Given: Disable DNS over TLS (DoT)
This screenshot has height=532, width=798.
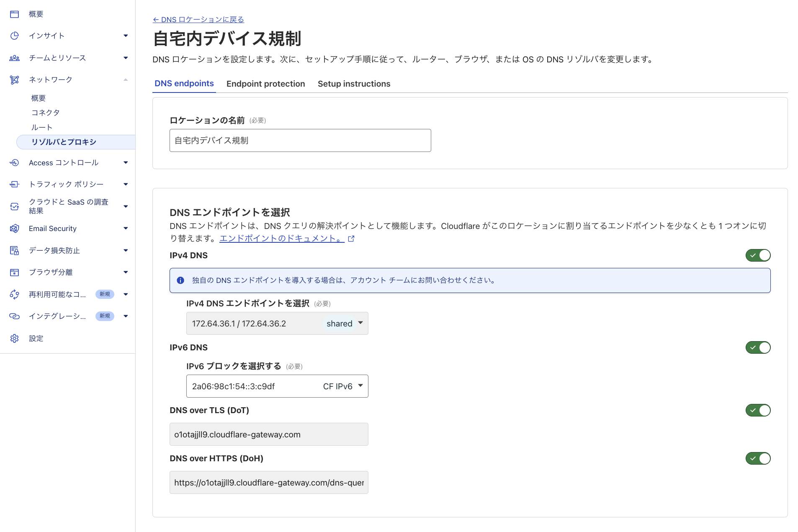Looking at the screenshot, I should (758, 410).
